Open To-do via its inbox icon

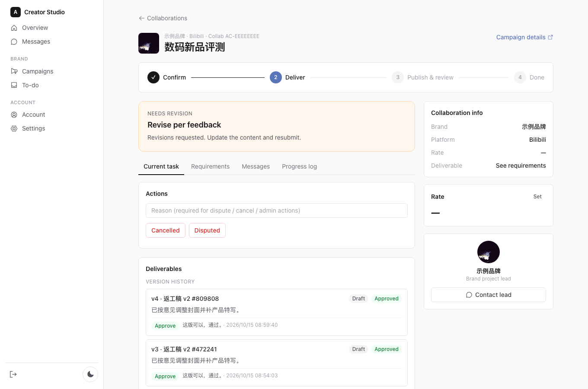pyautogui.click(x=14, y=85)
